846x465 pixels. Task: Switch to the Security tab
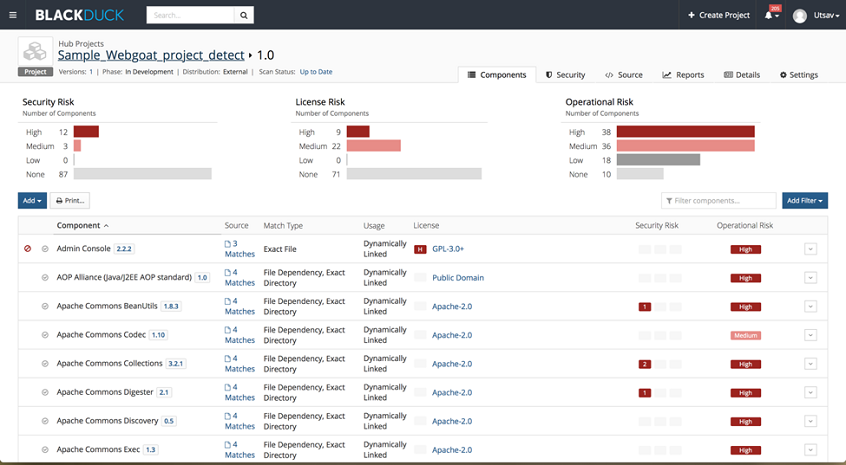[x=565, y=75]
